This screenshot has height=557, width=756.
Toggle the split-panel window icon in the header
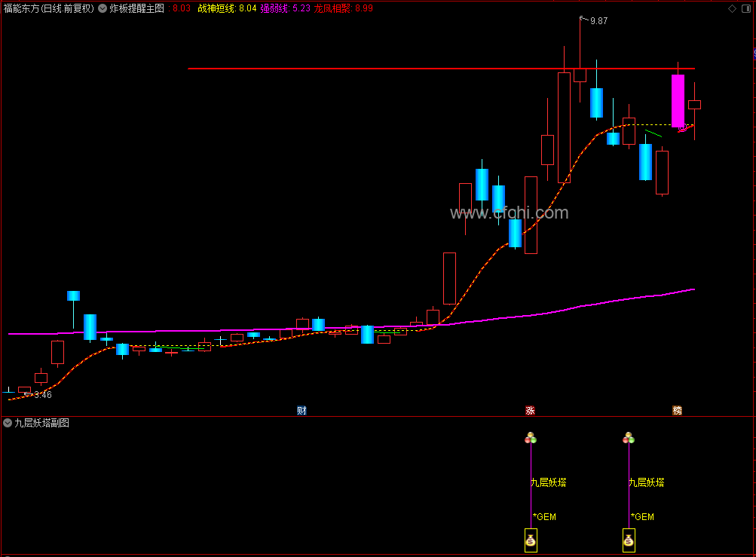(x=746, y=9)
